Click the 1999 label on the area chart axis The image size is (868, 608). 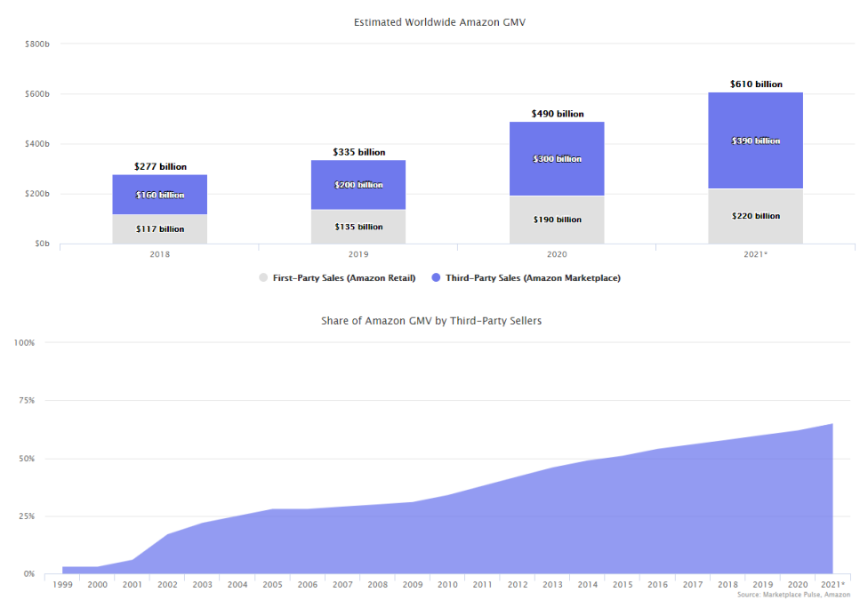(62, 584)
